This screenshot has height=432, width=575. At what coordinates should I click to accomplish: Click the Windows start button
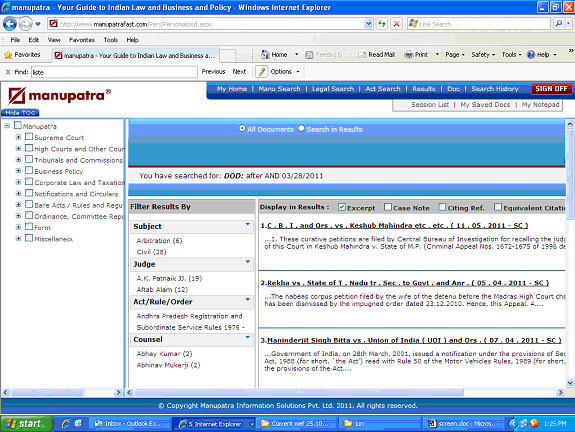(26, 424)
